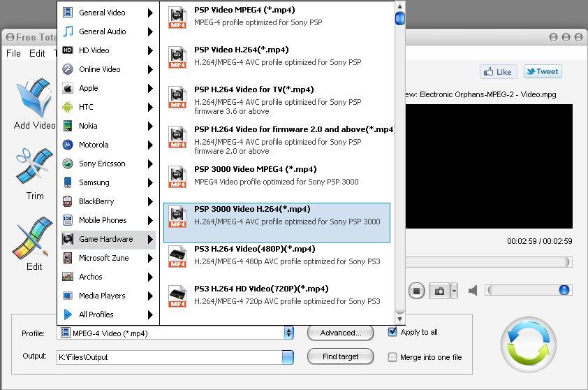The width and height of the screenshot is (588, 390).
Task: Open the File menu
Action: (x=13, y=53)
